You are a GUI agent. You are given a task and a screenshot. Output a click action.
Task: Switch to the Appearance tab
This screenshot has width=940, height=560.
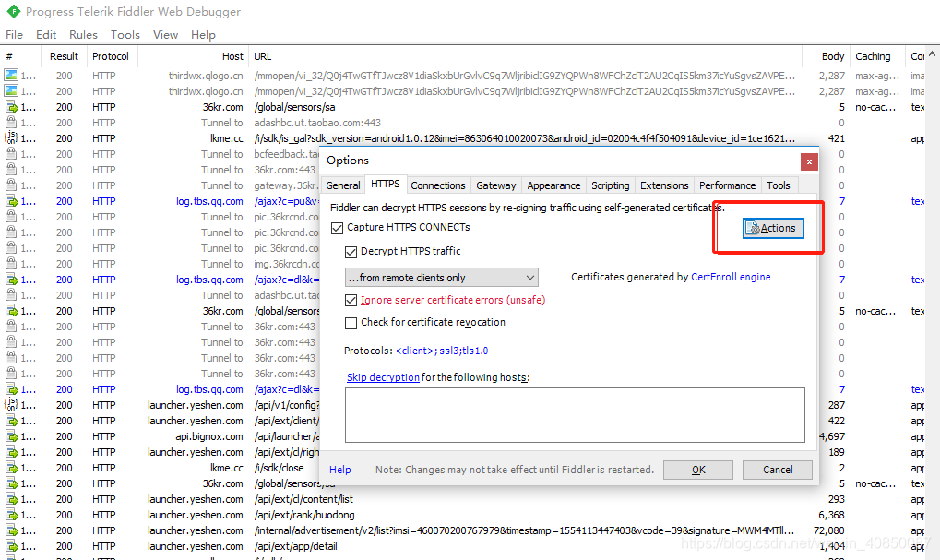point(553,185)
